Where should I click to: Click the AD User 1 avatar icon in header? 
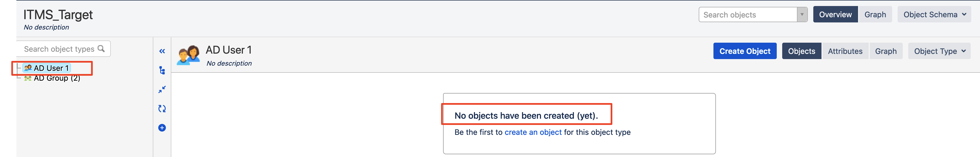tap(188, 55)
